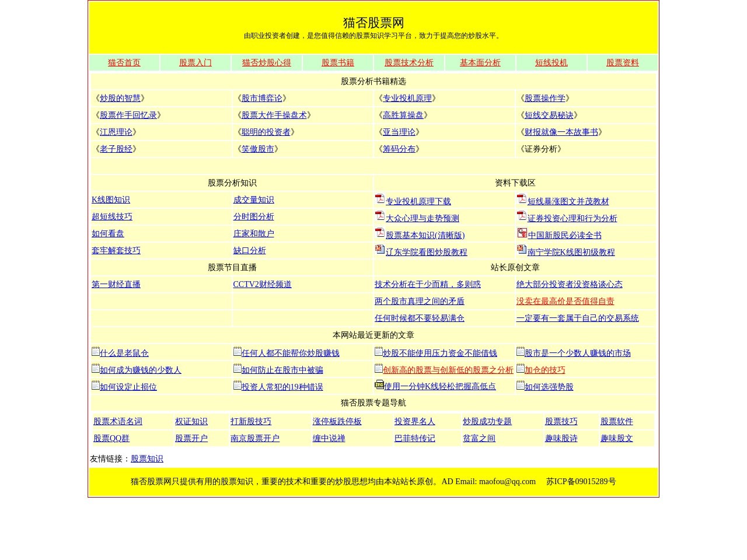
Task: Open the 股票入门 navigation tab
Action: tap(195, 62)
